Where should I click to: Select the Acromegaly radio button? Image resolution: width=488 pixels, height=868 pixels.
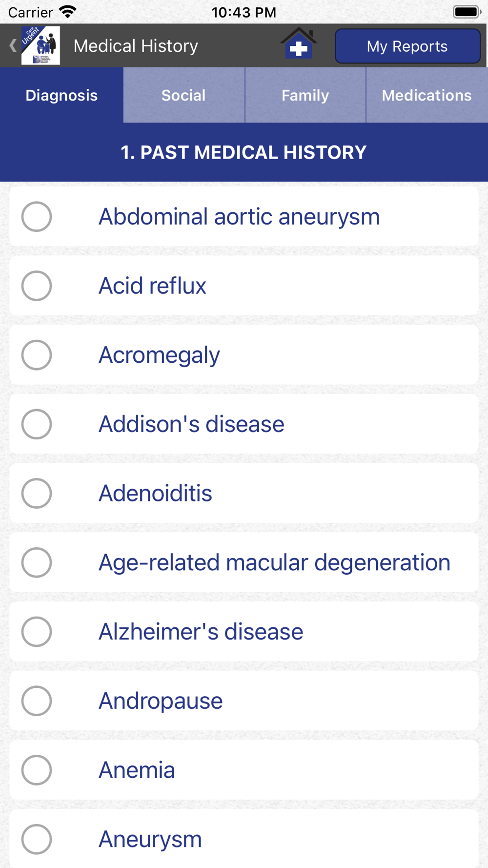point(37,355)
